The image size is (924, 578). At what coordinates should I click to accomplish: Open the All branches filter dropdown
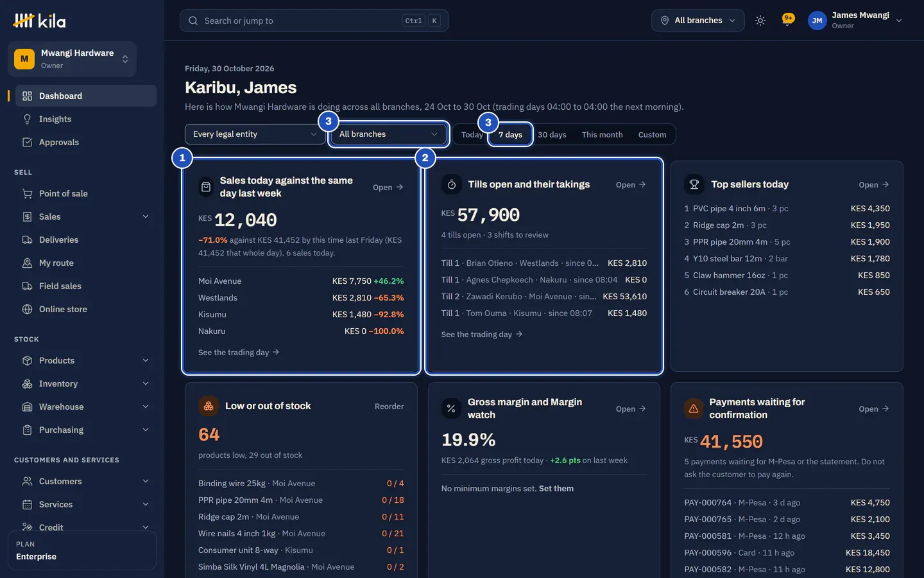388,134
